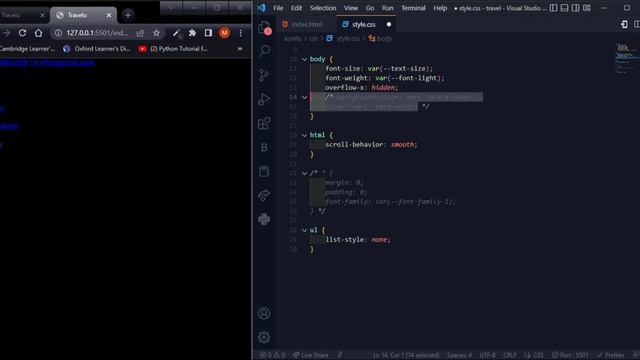Open Customize Layout in VS Code
The image size is (640, 360).
click(x=587, y=8)
